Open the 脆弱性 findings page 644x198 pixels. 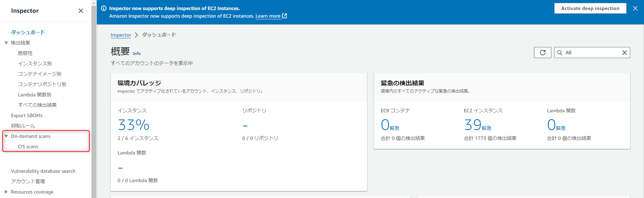(25, 53)
